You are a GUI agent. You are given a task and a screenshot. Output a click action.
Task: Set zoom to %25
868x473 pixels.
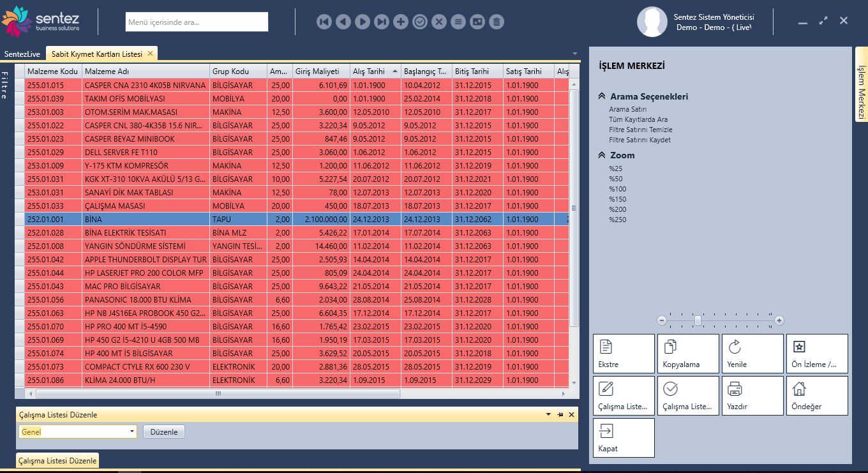[x=615, y=169]
